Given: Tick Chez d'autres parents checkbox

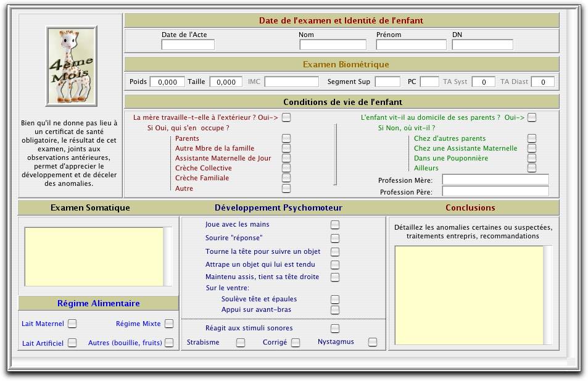Looking at the screenshot, I should tap(532, 138).
